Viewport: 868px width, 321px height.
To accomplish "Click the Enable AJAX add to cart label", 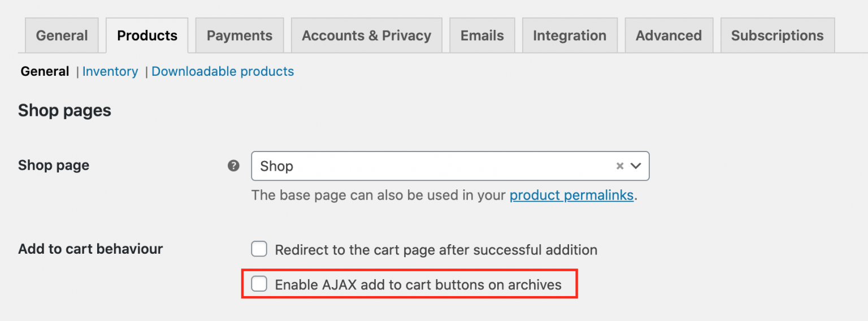I will [418, 284].
